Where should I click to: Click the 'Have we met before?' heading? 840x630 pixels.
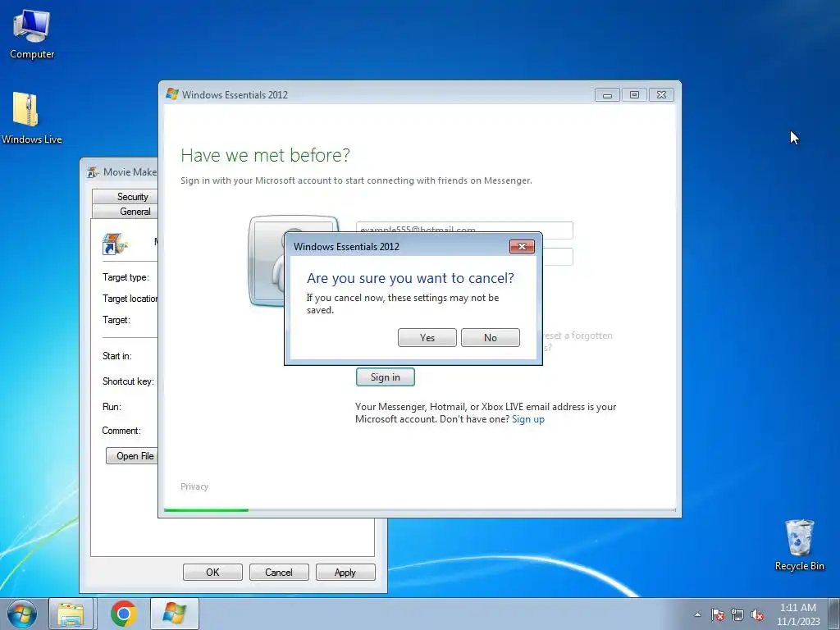[265, 155]
